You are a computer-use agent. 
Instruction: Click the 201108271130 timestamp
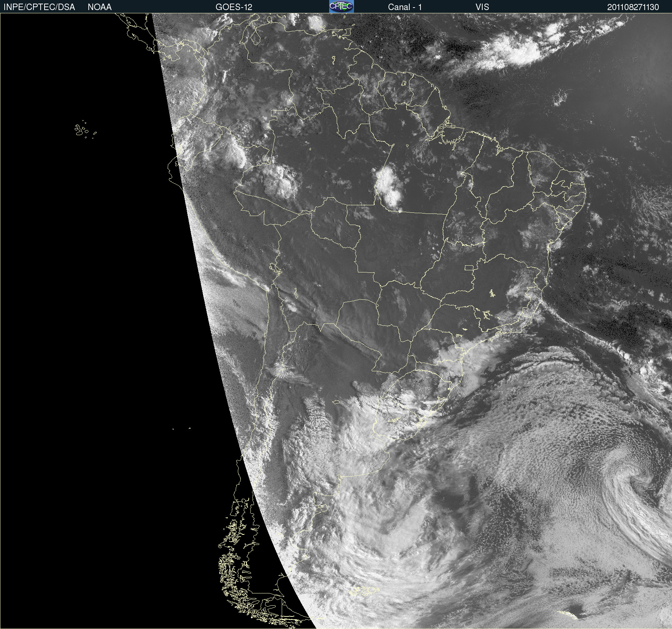point(633,7)
